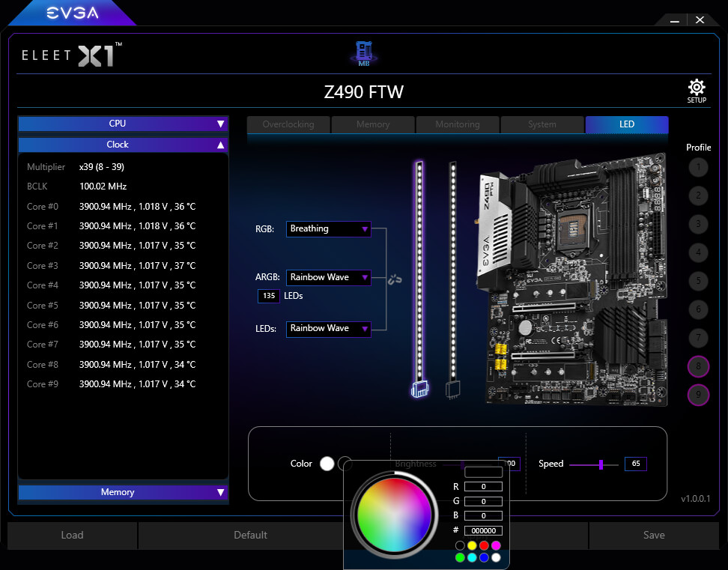Select profile 4
728x570 pixels.
(x=698, y=252)
